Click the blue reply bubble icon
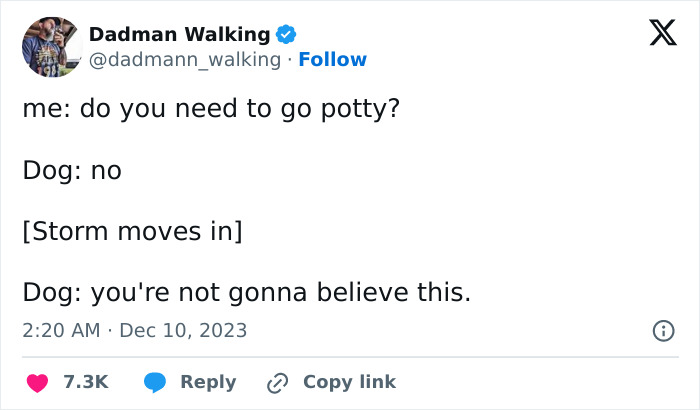Screen dimensions: 700x410 155,382
